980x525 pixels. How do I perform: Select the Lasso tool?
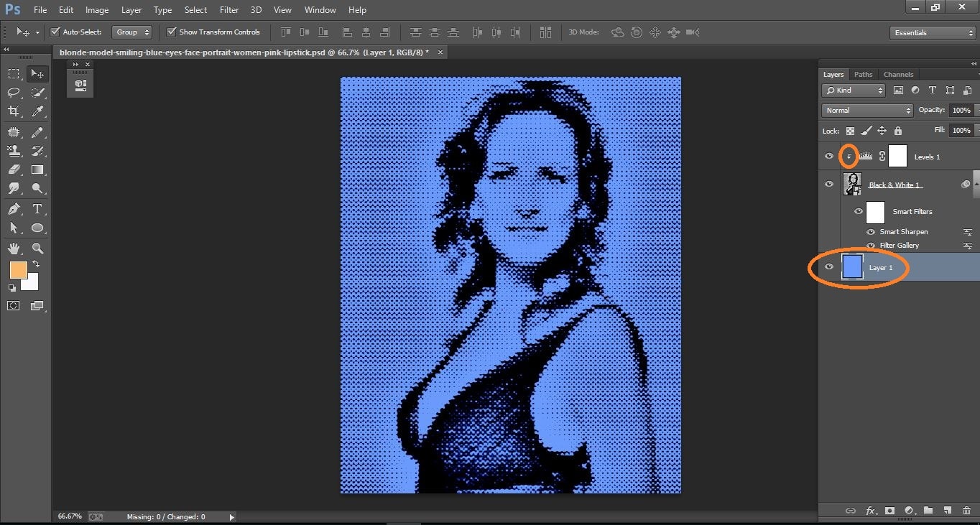(x=13, y=92)
